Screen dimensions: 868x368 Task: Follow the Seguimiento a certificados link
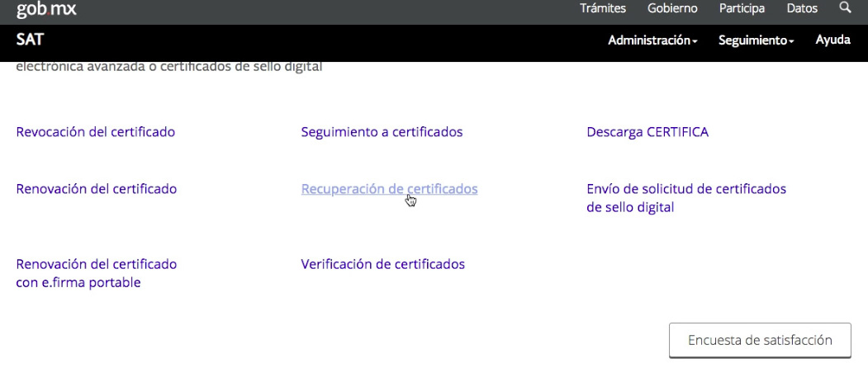pos(382,132)
